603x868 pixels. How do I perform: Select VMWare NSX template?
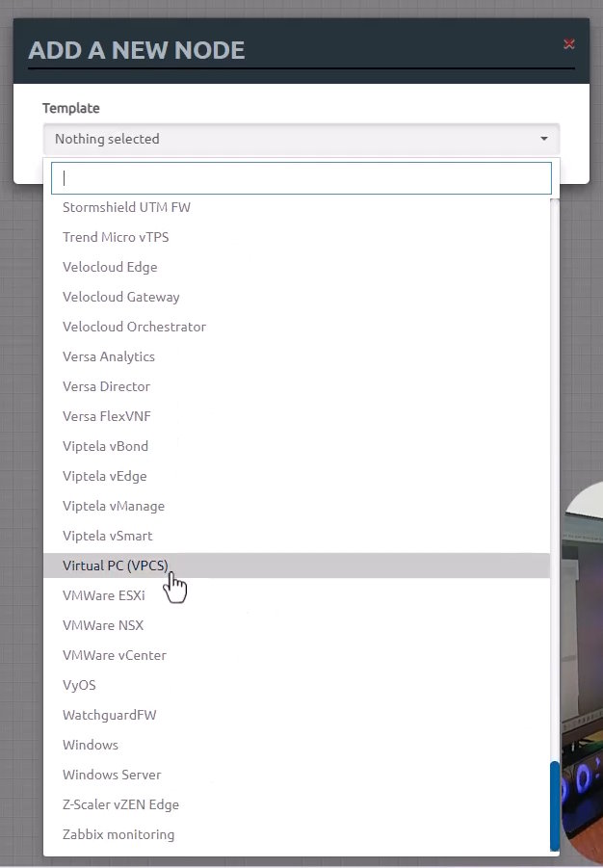[297, 625]
